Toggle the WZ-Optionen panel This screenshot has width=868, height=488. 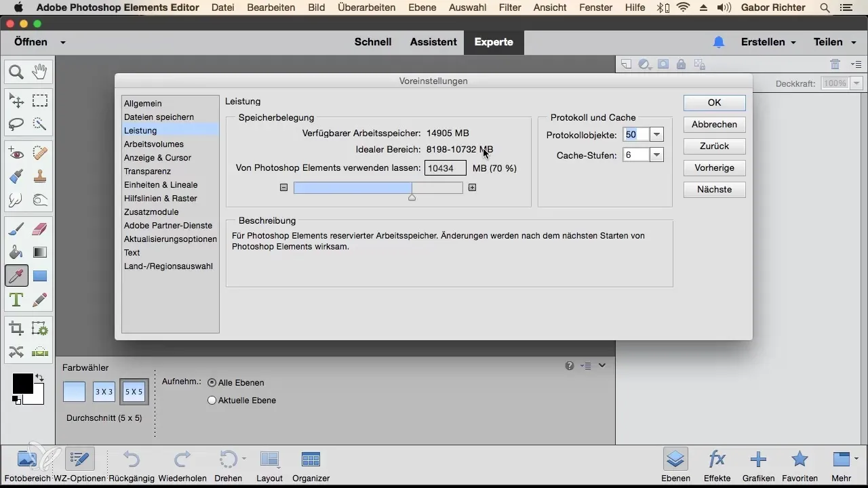click(80, 465)
